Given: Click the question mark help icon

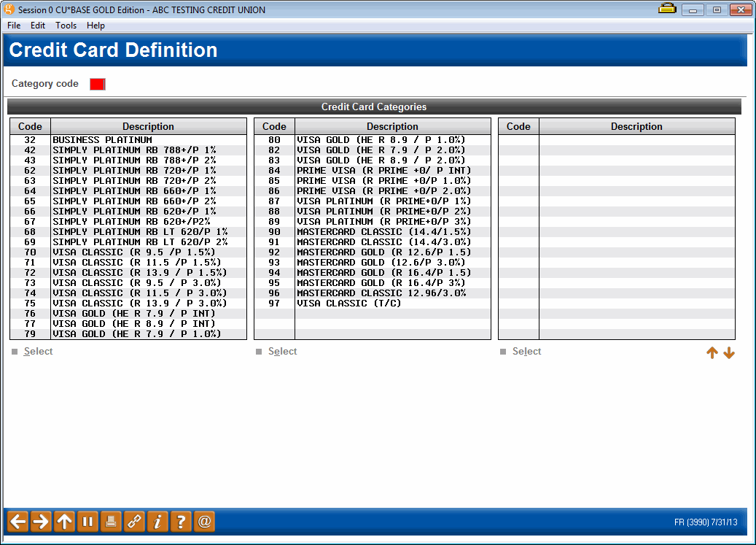Looking at the screenshot, I should point(181,521).
